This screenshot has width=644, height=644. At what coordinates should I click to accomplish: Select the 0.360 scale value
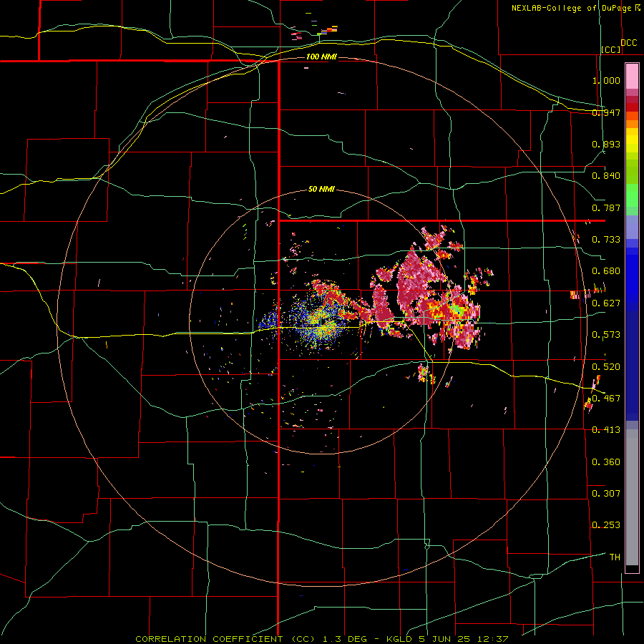point(606,462)
